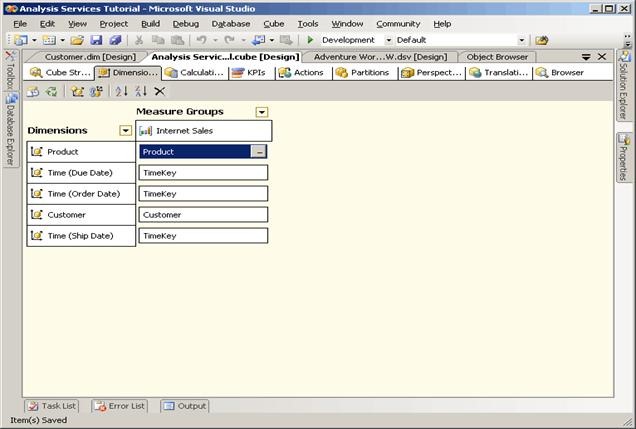Click the Save icon in the toolbar

(x=96, y=40)
